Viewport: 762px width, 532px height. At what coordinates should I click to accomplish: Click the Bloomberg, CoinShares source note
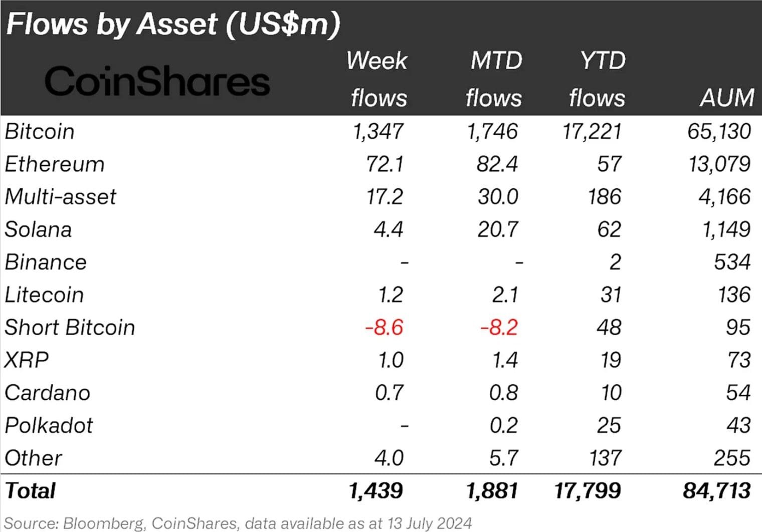point(238,523)
